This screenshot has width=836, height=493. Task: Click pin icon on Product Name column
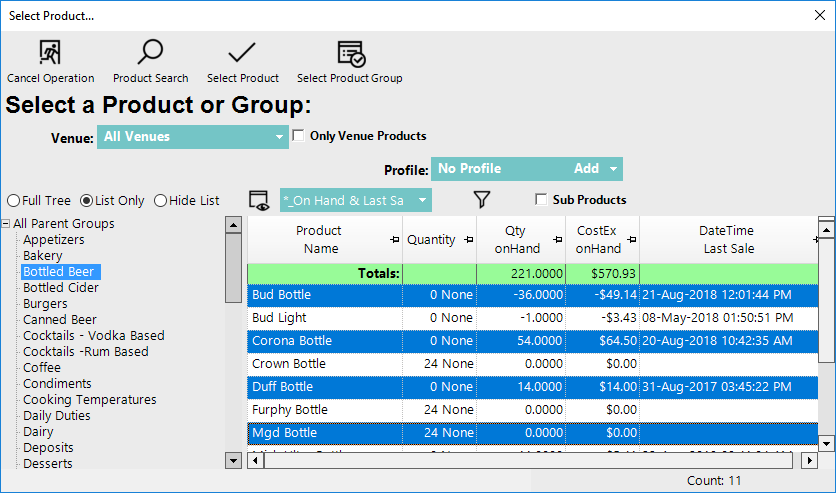pyautogui.click(x=394, y=240)
